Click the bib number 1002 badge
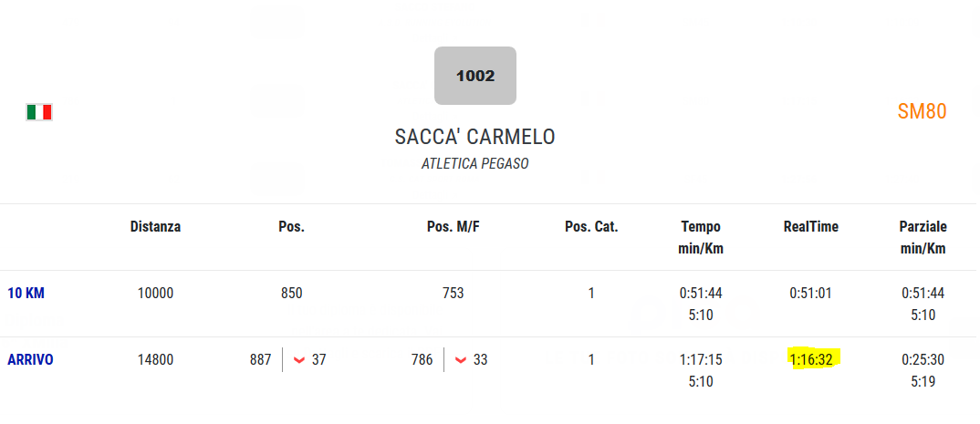Viewport: 980px width, 424px height. coord(475,76)
